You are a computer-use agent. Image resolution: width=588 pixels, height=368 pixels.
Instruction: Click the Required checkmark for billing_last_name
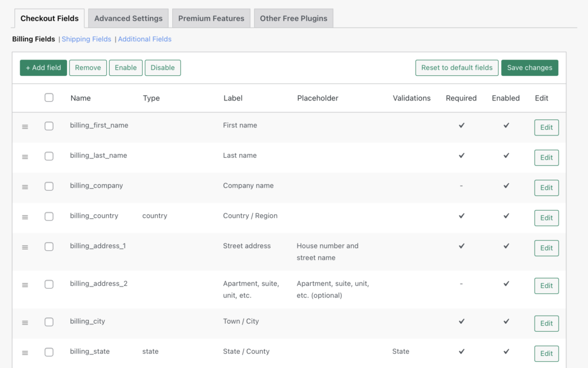462,155
